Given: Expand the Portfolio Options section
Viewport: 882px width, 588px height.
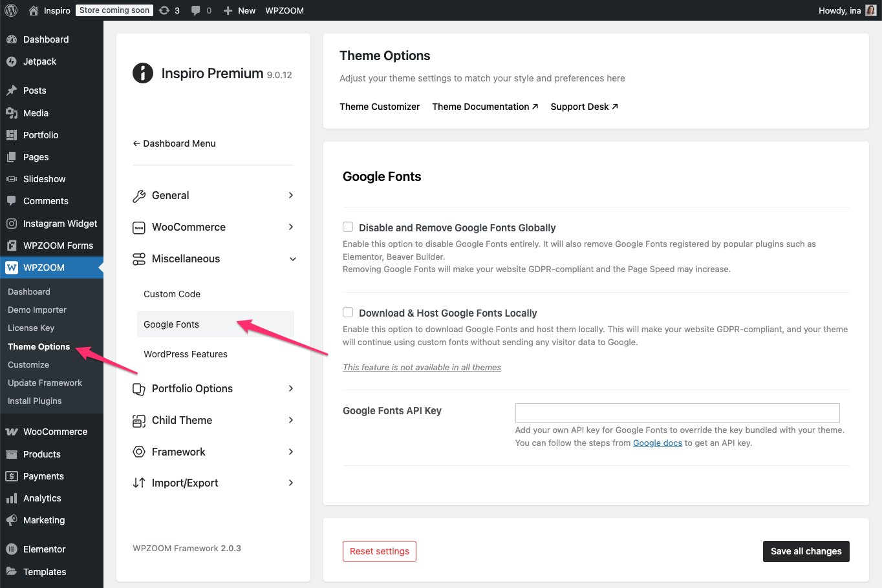Looking at the screenshot, I should coord(291,388).
